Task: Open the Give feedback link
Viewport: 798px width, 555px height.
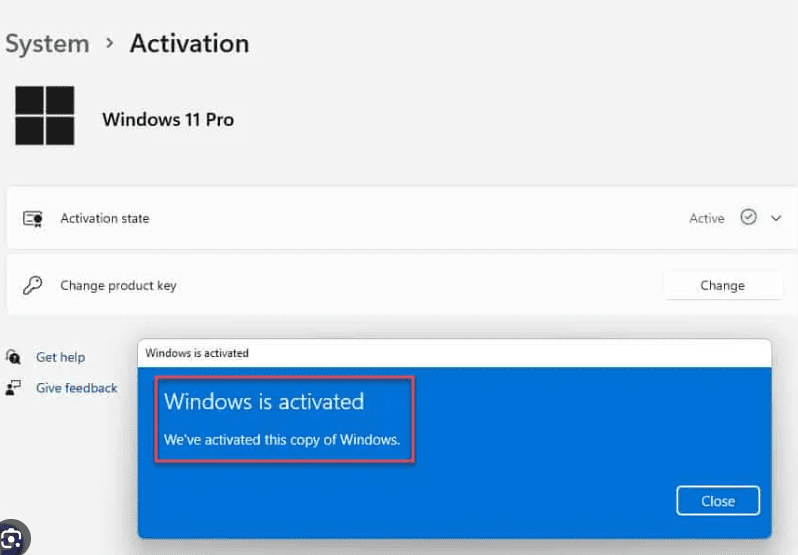Action: tap(76, 388)
